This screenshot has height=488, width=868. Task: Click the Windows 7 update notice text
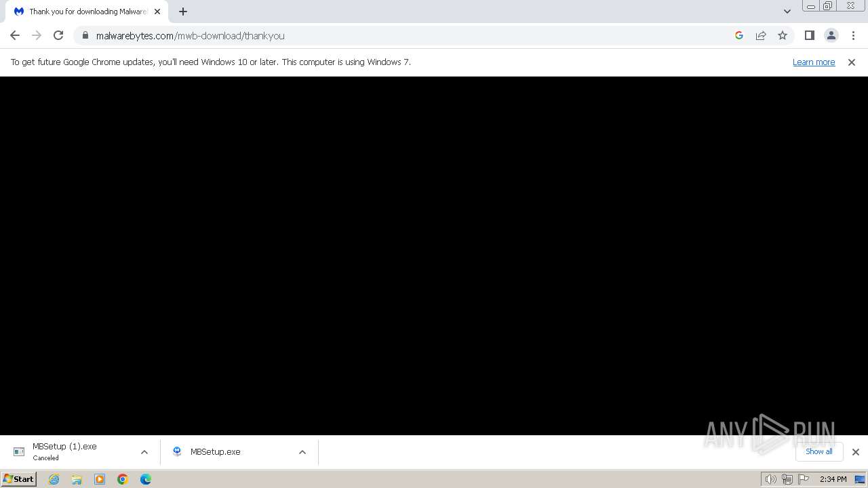pyautogui.click(x=211, y=62)
